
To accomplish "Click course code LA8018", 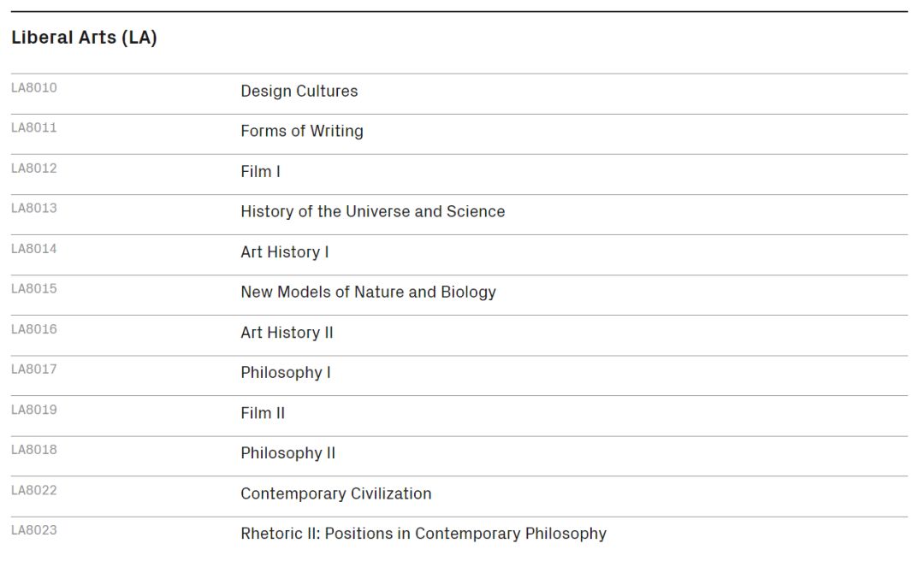I will point(34,450).
